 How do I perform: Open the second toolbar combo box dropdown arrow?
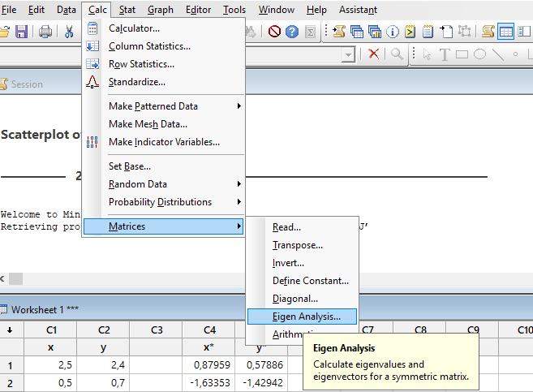point(348,54)
